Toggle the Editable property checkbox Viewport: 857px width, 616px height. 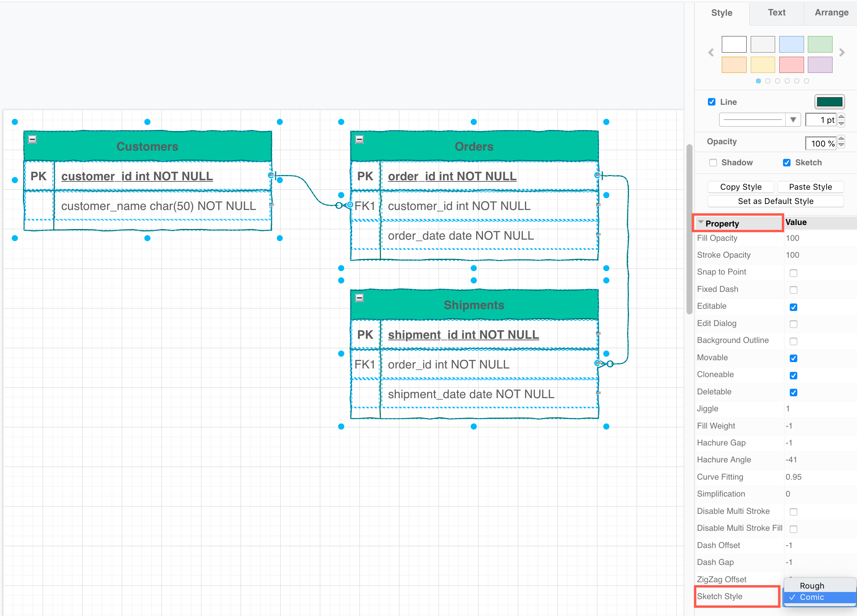792,306
